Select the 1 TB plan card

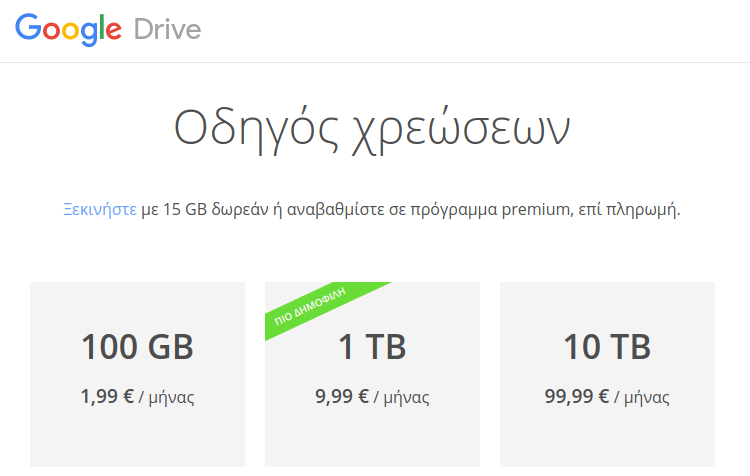pyautogui.click(x=372, y=374)
